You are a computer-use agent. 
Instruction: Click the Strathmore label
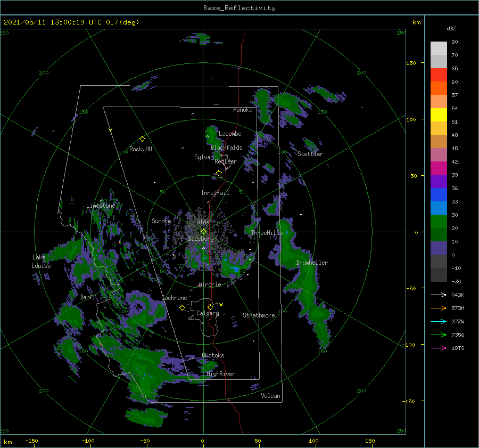(x=259, y=315)
